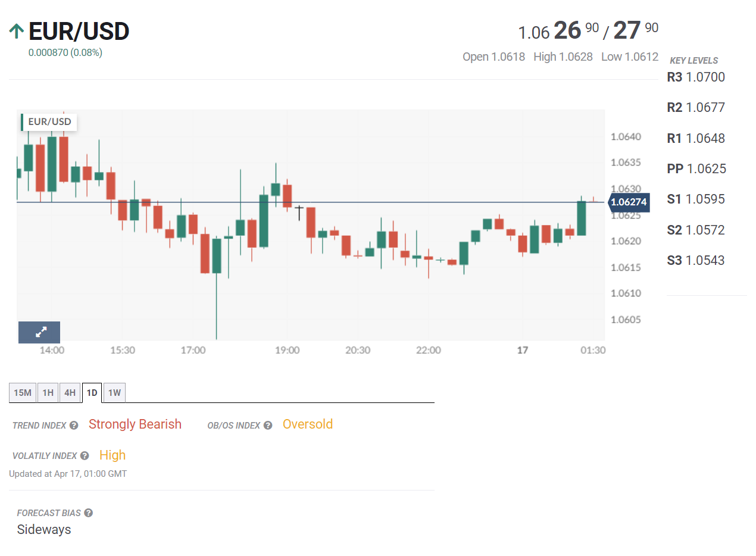Select the S1 1.0595 key level
This screenshot has height=556, width=756.
696,199
